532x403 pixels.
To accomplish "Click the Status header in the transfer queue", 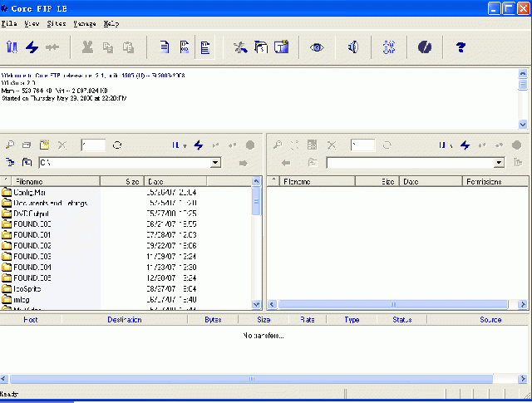I will click(402, 320).
